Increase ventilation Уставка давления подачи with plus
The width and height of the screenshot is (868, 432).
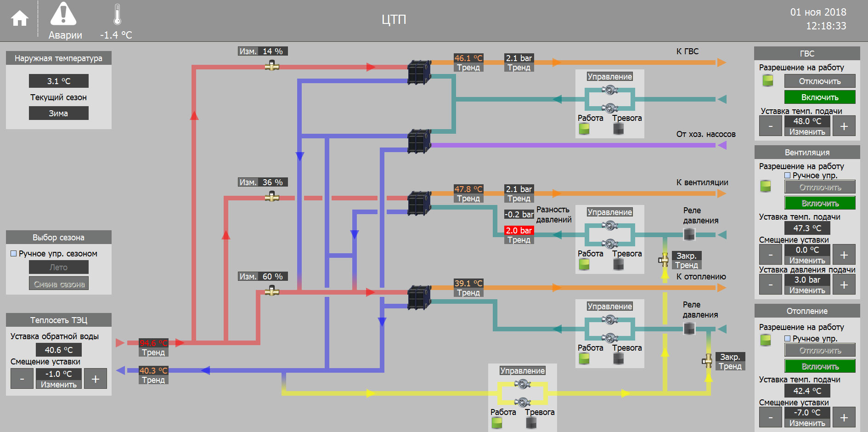pos(844,285)
